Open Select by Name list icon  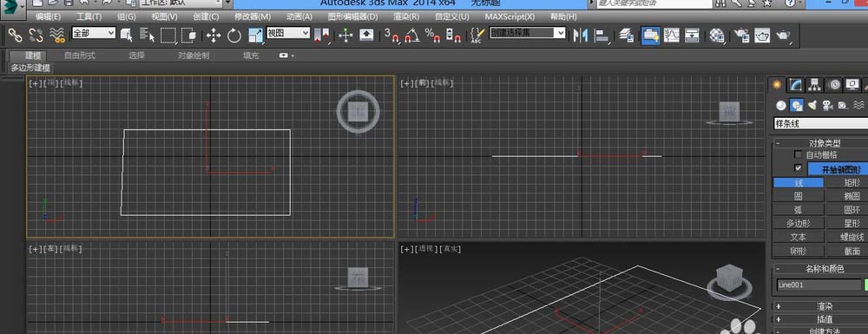(148, 36)
